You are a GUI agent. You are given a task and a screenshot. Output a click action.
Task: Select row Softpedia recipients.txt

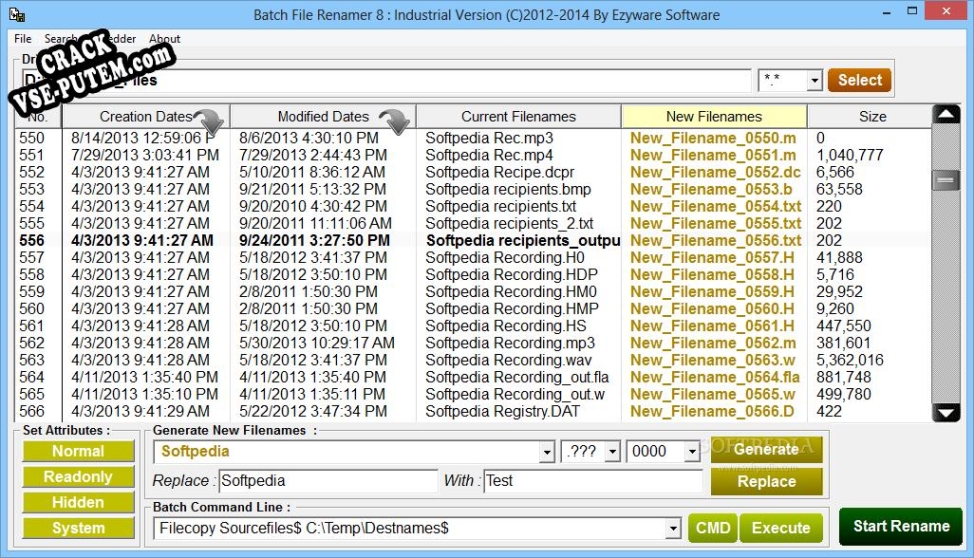pos(472,206)
